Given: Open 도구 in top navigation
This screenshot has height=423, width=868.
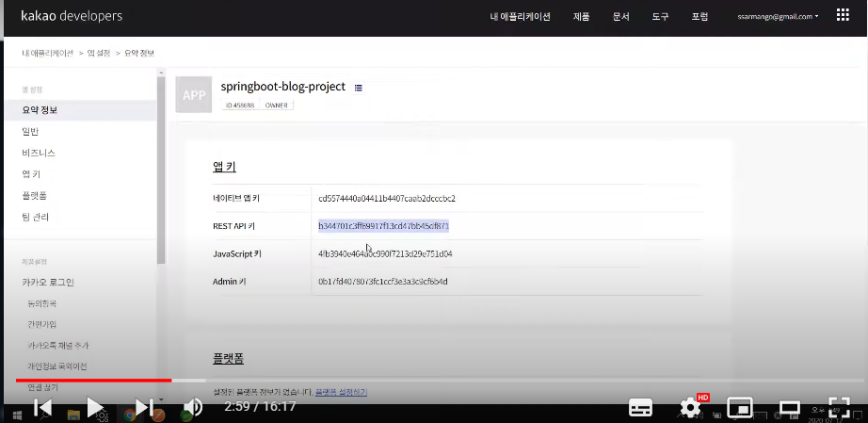Looking at the screenshot, I should [660, 16].
